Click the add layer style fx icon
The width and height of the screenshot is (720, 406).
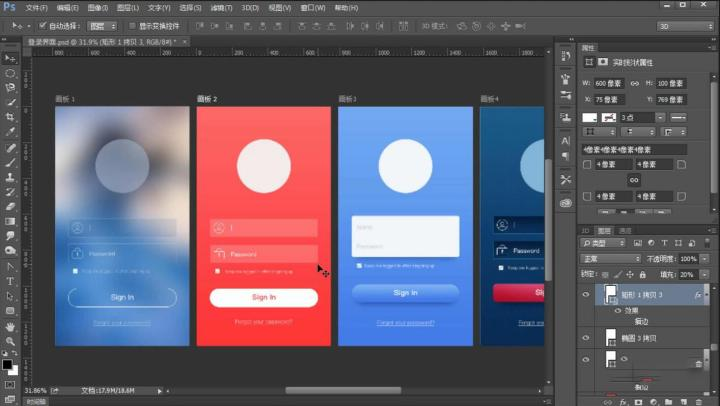(622, 400)
